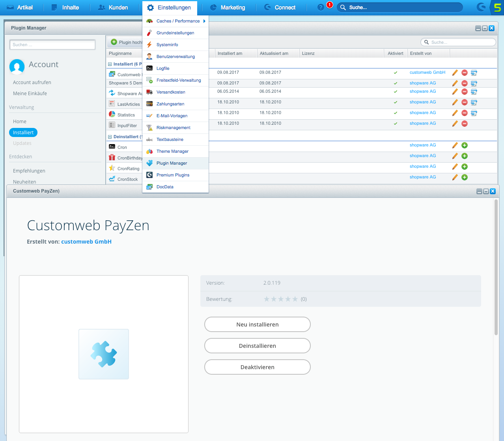
Task: Go to Home in Verwaltung section
Action: point(20,121)
